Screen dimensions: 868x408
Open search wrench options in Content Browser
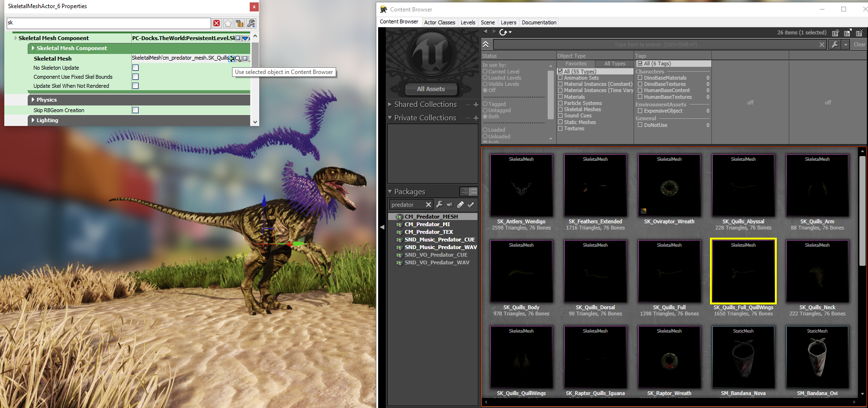(x=834, y=44)
